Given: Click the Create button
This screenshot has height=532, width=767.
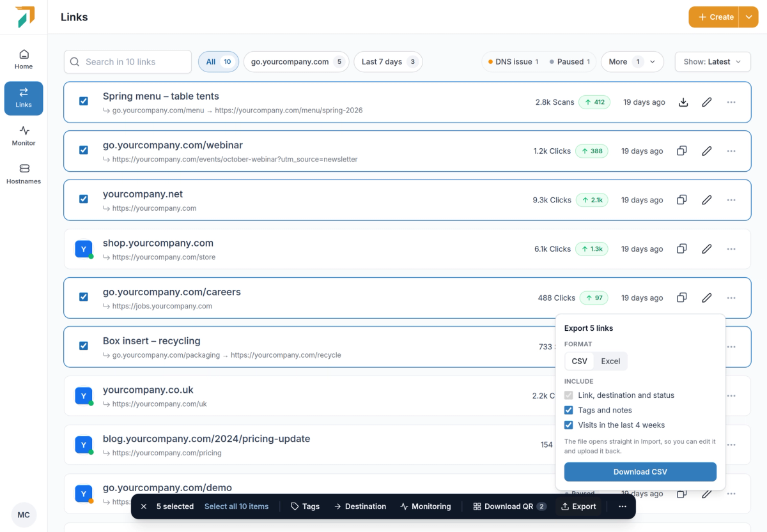Looking at the screenshot, I should point(714,17).
